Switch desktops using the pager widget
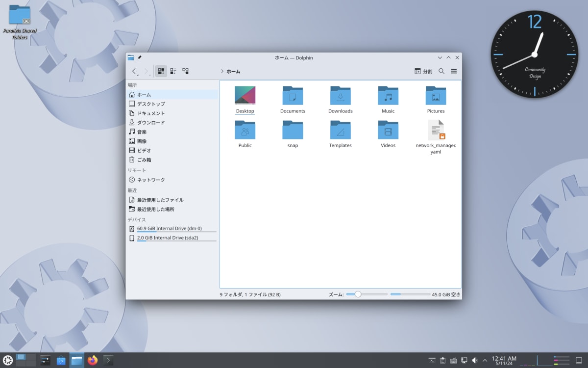588x368 pixels. [x=26, y=361]
